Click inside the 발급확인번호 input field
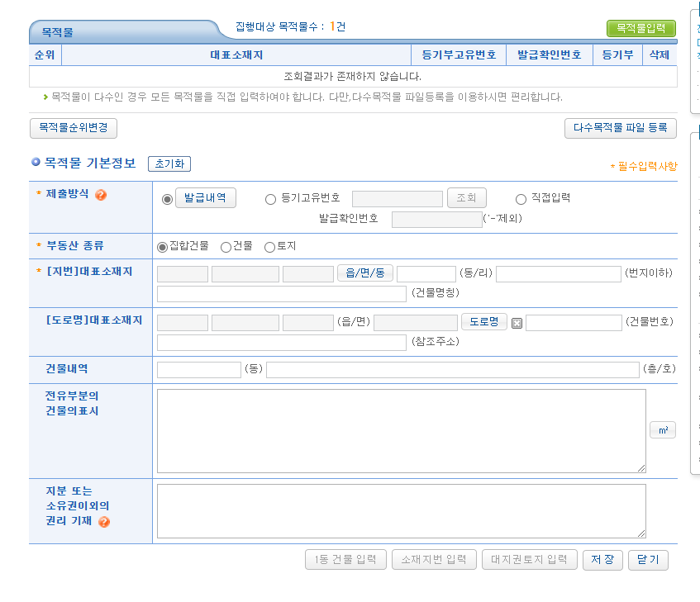 tap(436, 218)
